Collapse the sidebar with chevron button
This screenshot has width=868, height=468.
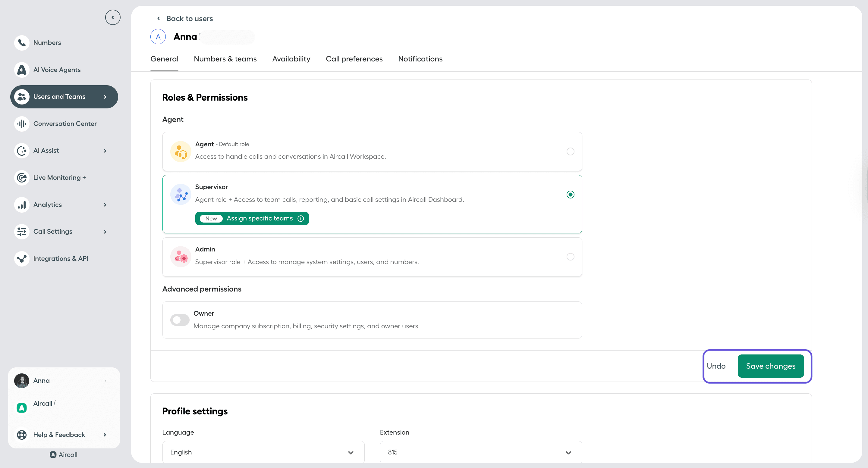coord(113,17)
